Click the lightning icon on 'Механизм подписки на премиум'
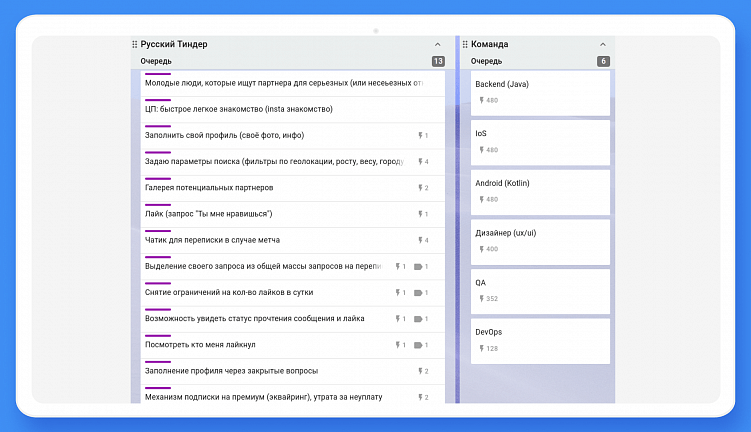 (420, 398)
